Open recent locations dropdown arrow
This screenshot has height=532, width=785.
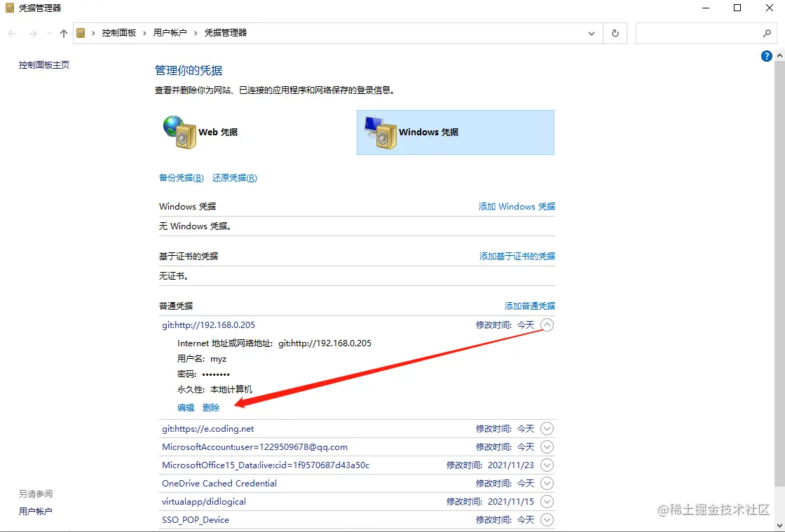point(49,34)
